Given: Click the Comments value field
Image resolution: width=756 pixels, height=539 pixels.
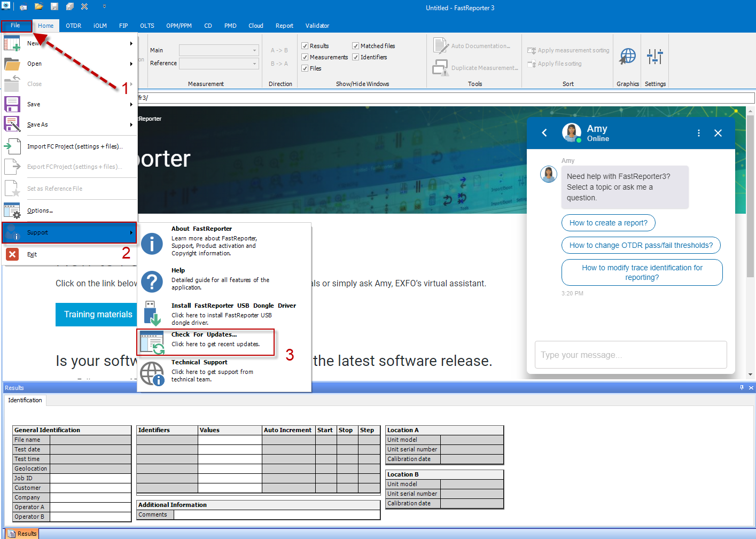Looking at the screenshot, I should coord(277,515).
